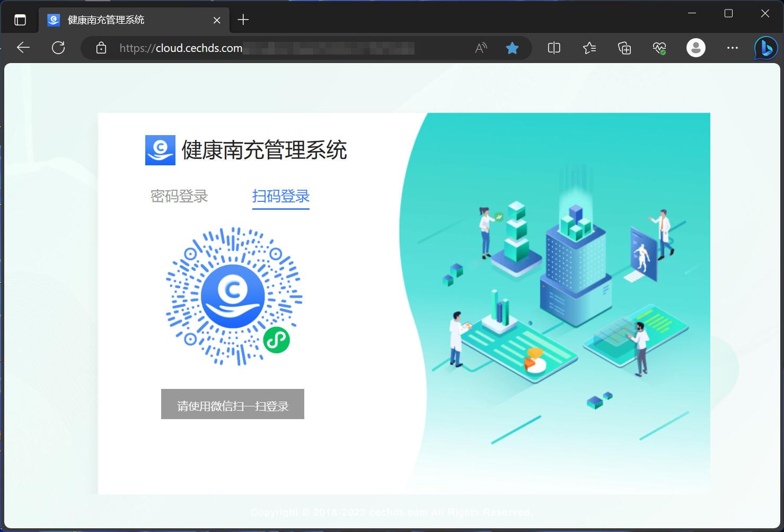Go back to previous page
Image resolution: width=784 pixels, height=532 pixels.
tap(23, 48)
